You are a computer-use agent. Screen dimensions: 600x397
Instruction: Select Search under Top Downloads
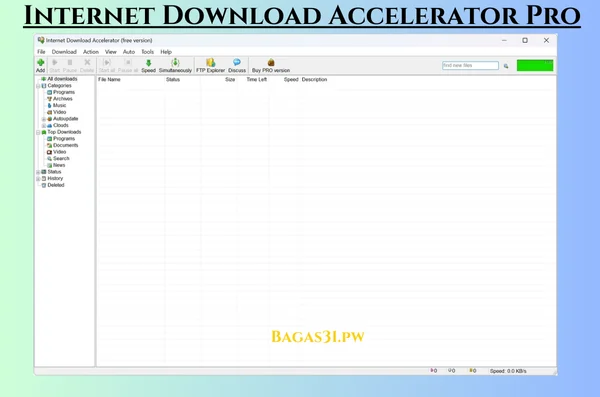point(61,158)
